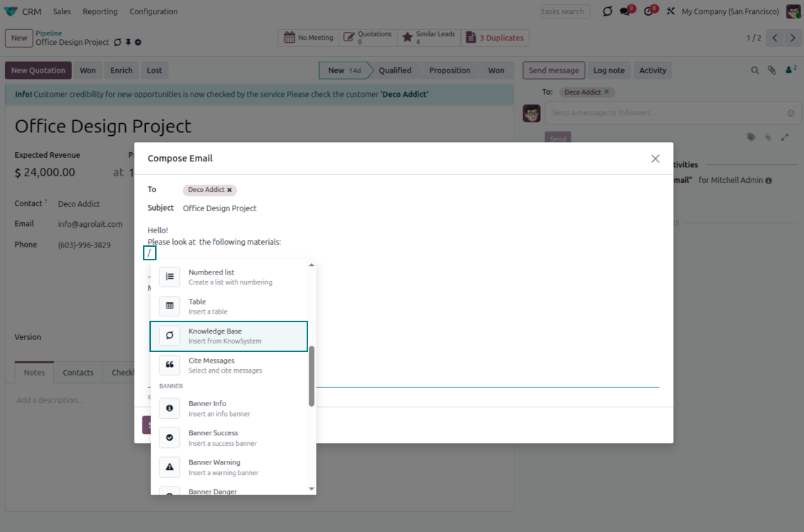The height and width of the screenshot is (532, 804).
Task: Remove Deco Addict recipient tag
Action: click(x=229, y=190)
